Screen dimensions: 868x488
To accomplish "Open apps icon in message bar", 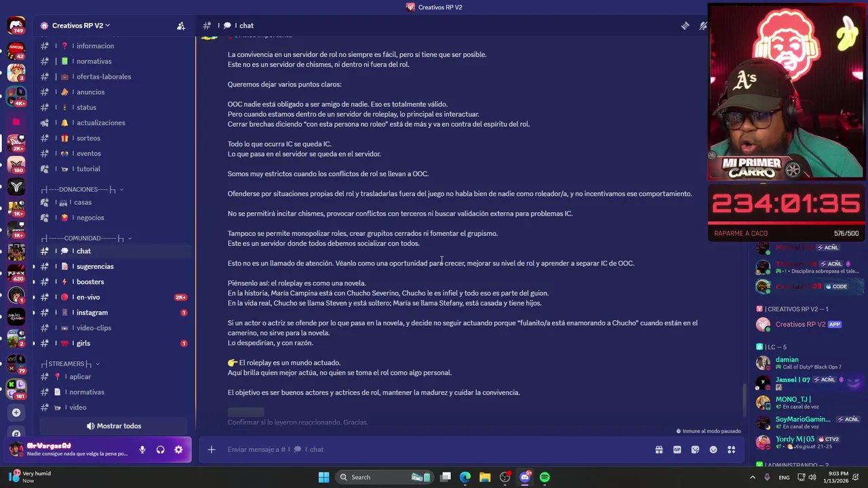I will [x=732, y=449].
